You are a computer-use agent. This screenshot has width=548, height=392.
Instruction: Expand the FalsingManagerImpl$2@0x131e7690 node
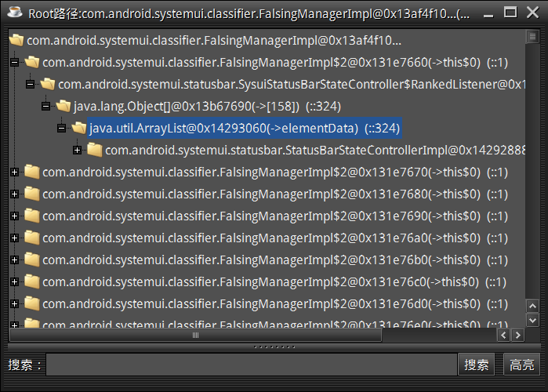14,216
